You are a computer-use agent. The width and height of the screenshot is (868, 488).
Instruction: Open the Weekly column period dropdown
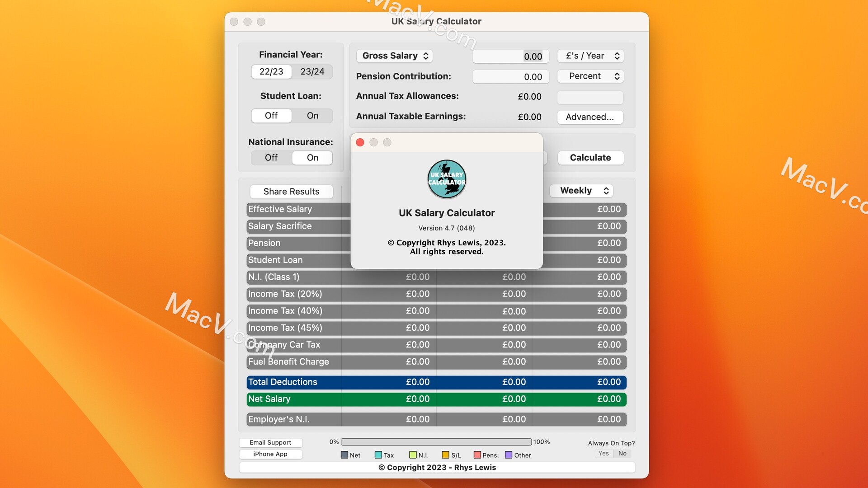[x=581, y=191]
